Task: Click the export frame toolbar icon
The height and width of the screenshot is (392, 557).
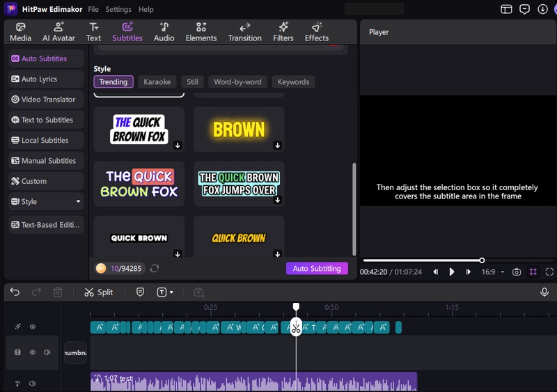Action: tap(198, 292)
